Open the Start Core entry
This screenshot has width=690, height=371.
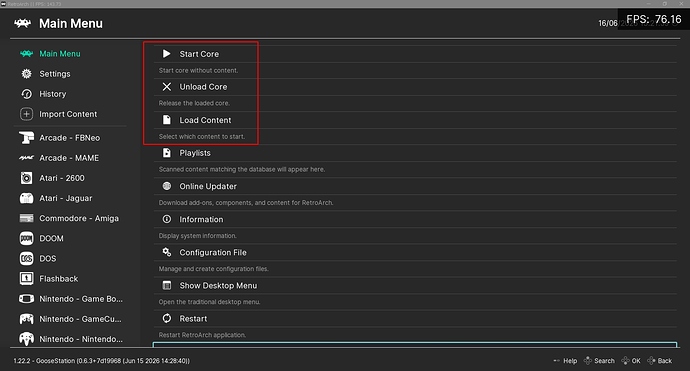[415, 54]
